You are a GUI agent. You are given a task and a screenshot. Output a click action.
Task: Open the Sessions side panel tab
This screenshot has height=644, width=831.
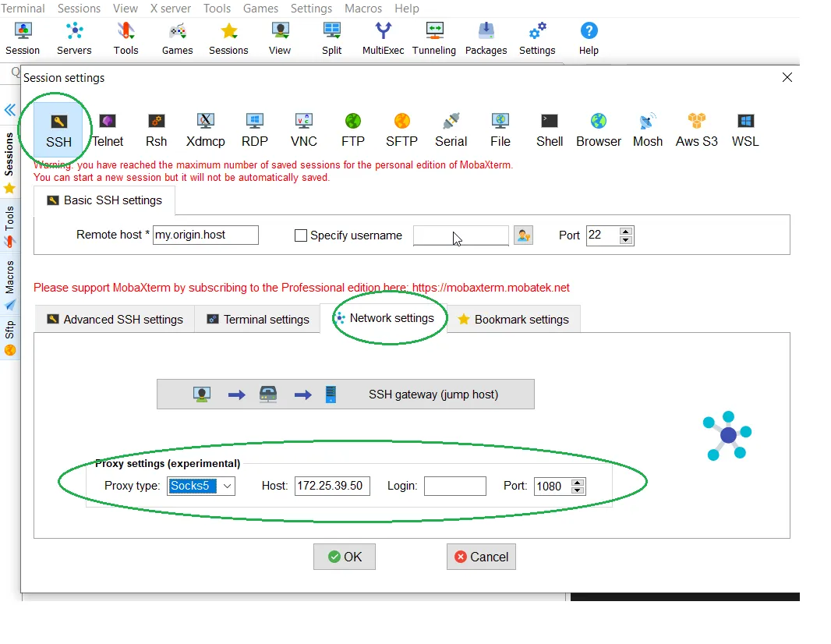coord(9,162)
